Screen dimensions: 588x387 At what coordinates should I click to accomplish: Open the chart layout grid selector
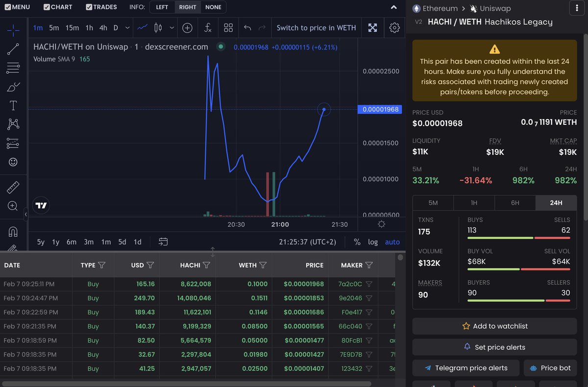tap(228, 28)
